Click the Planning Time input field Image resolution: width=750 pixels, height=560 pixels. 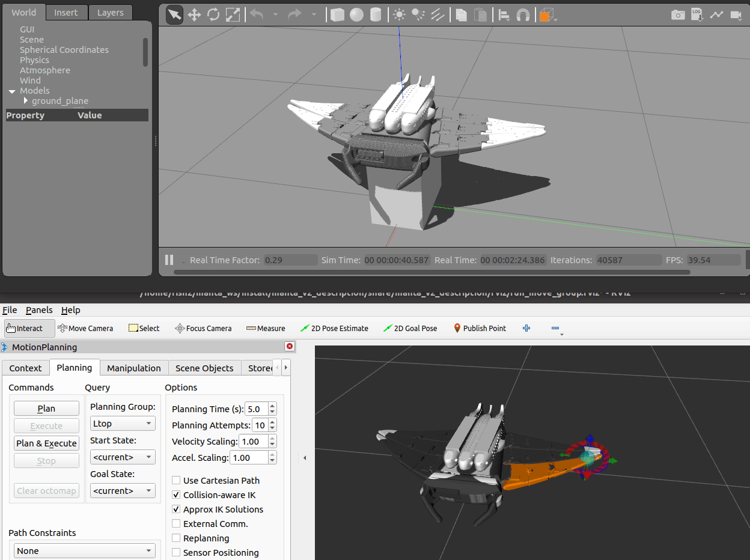click(255, 409)
